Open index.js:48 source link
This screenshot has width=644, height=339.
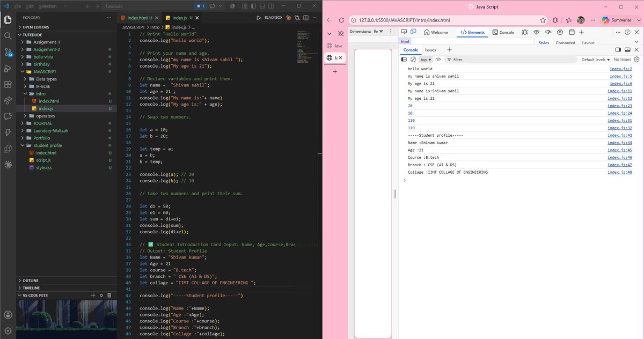tap(620, 172)
